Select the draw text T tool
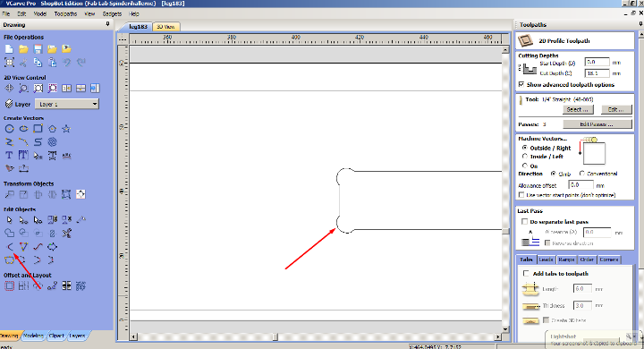The width and height of the screenshot is (644, 349). pyautogui.click(x=9, y=156)
